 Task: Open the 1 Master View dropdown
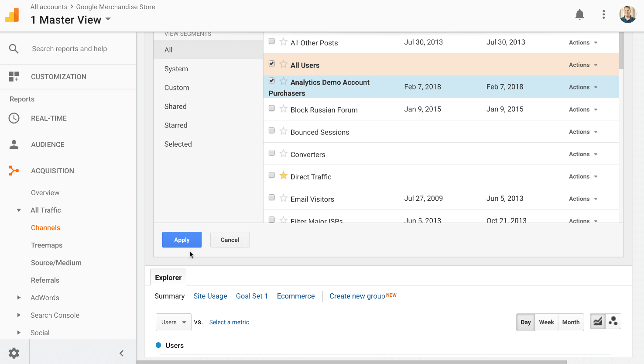(x=71, y=20)
